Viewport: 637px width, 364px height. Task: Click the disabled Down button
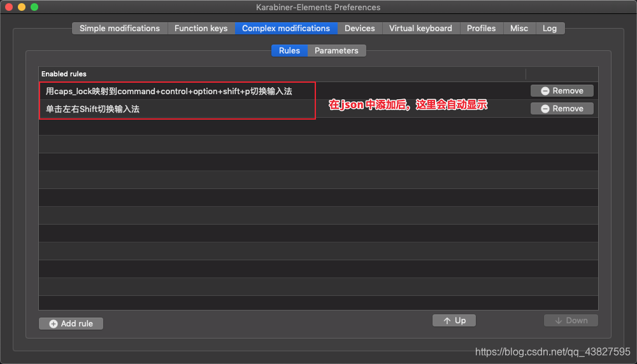point(571,321)
